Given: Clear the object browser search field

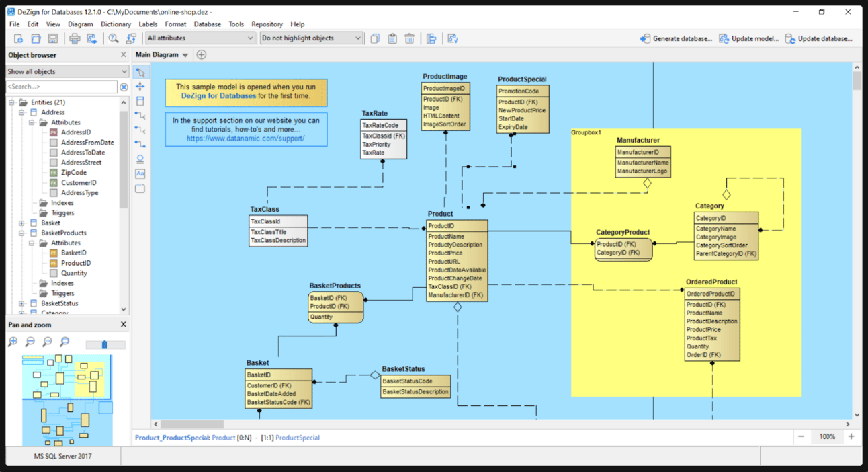Looking at the screenshot, I should click(x=124, y=87).
